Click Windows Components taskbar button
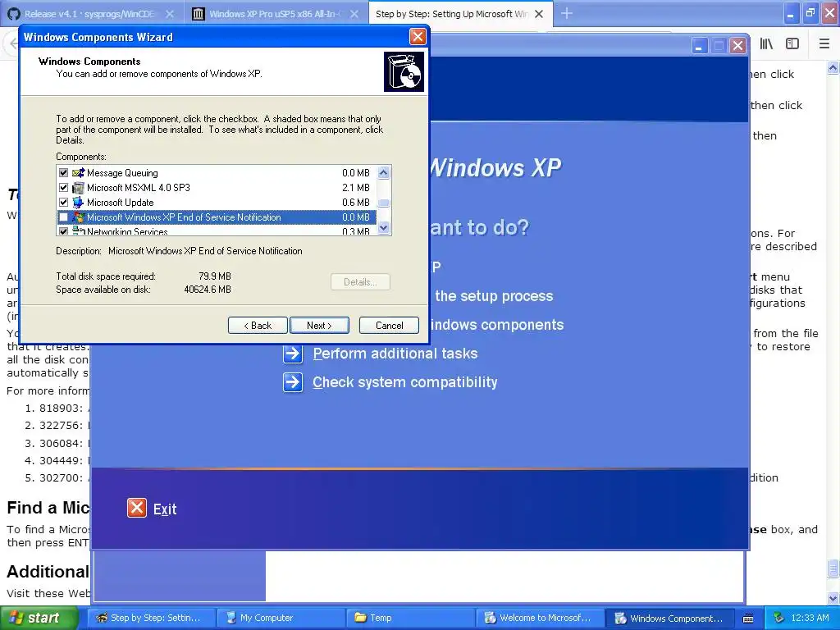Viewport: 840px width, 630px height. click(x=670, y=619)
